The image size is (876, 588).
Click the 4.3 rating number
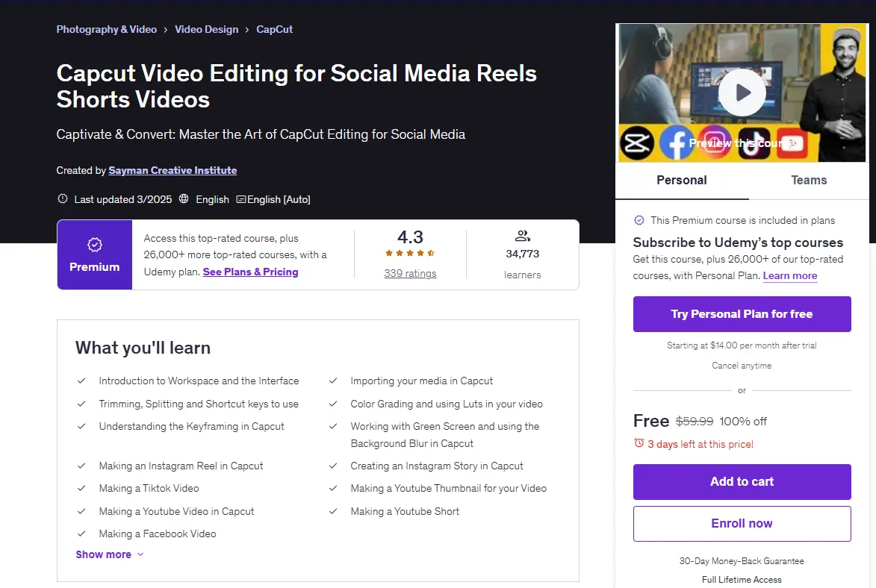410,237
